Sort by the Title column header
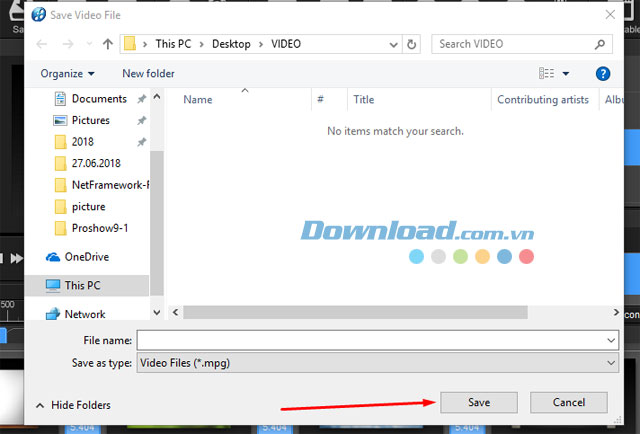 pyautogui.click(x=364, y=100)
